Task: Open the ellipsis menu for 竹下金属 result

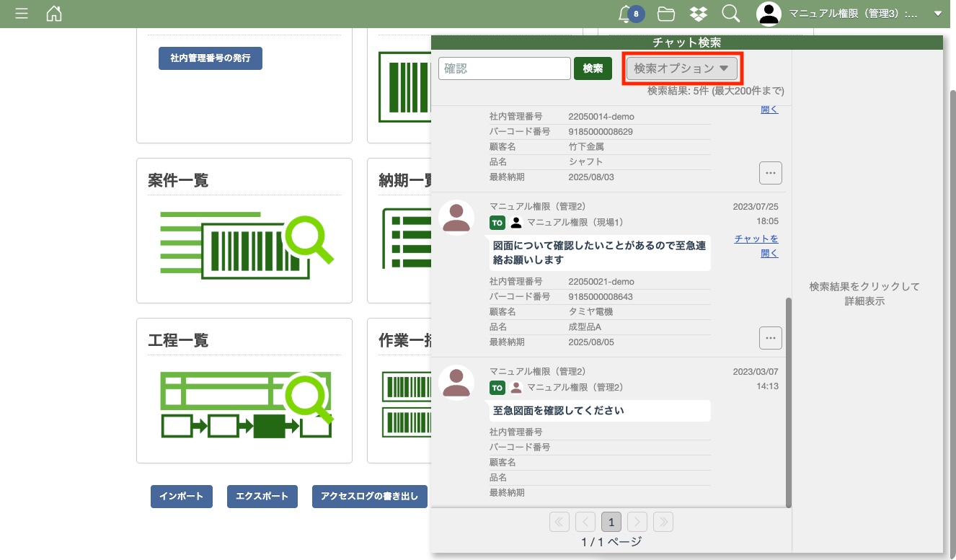Action: tap(770, 173)
